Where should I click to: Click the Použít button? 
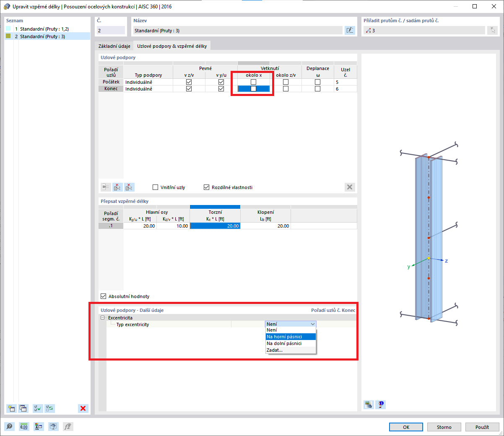click(482, 427)
